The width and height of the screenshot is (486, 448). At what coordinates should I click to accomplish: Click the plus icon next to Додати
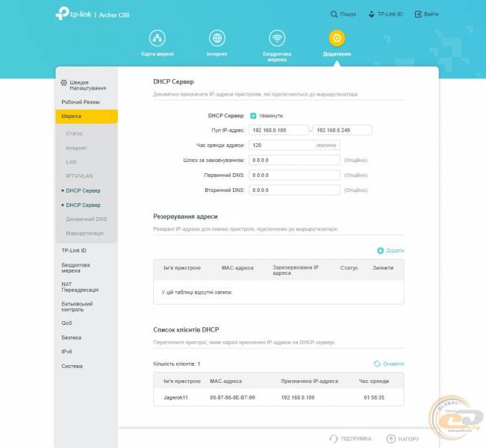click(x=380, y=251)
